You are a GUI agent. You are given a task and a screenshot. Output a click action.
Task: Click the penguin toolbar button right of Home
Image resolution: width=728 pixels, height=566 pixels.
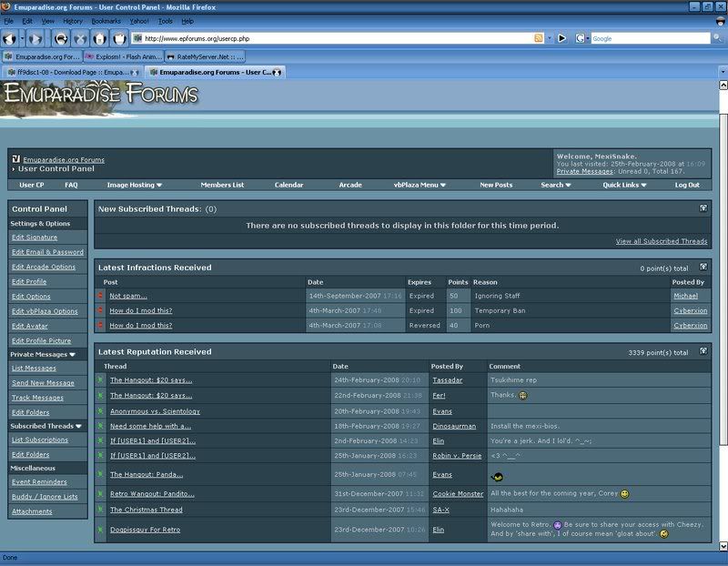[x=119, y=38]
